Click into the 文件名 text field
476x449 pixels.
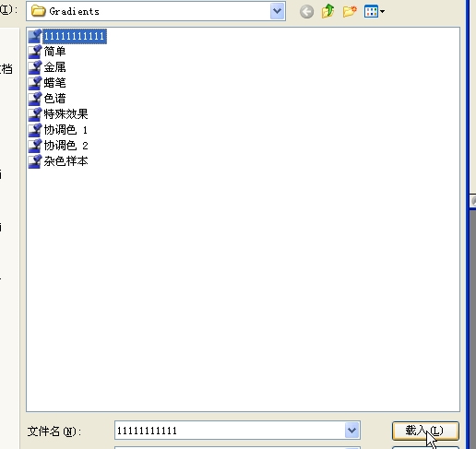point(230,431)
